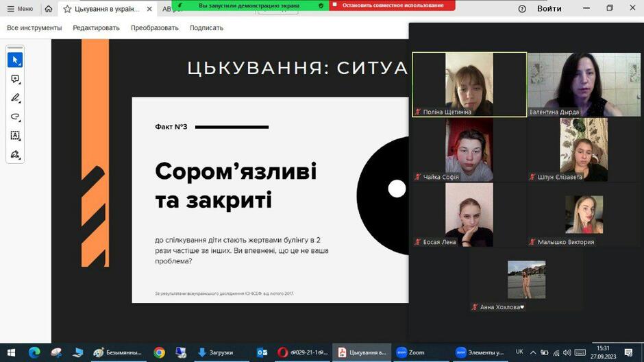This screenshot has width=644, height=362.
Task: Expand the hidden system tray icons chevron
Action: click(533, 352)
